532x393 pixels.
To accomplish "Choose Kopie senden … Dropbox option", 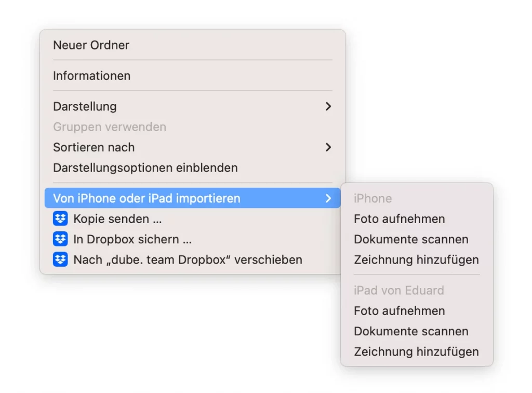I will pos(118,219).
